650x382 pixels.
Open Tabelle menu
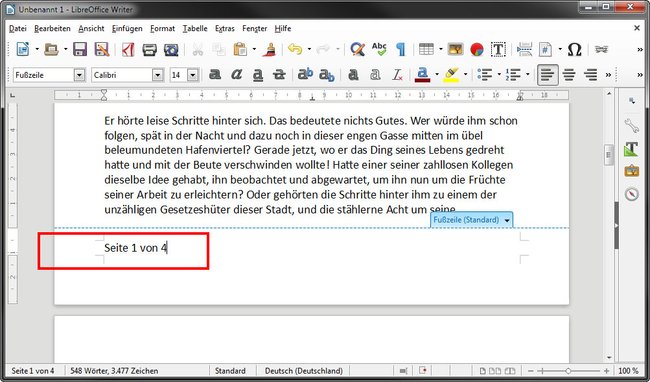tap(195, 29)
